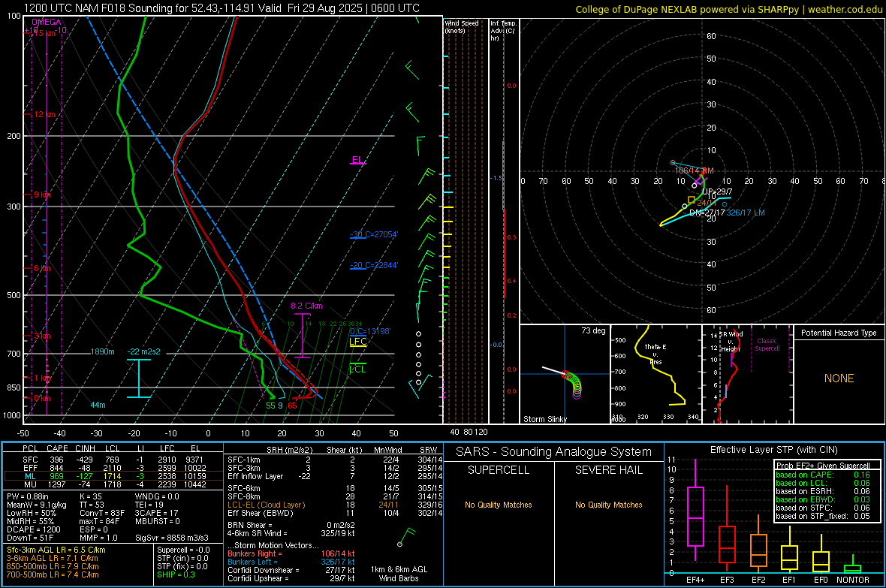The height and width of the screenshot is (588, 886).
Task: Click the NAM F018 sounding title text
Action: pos(221,8)
